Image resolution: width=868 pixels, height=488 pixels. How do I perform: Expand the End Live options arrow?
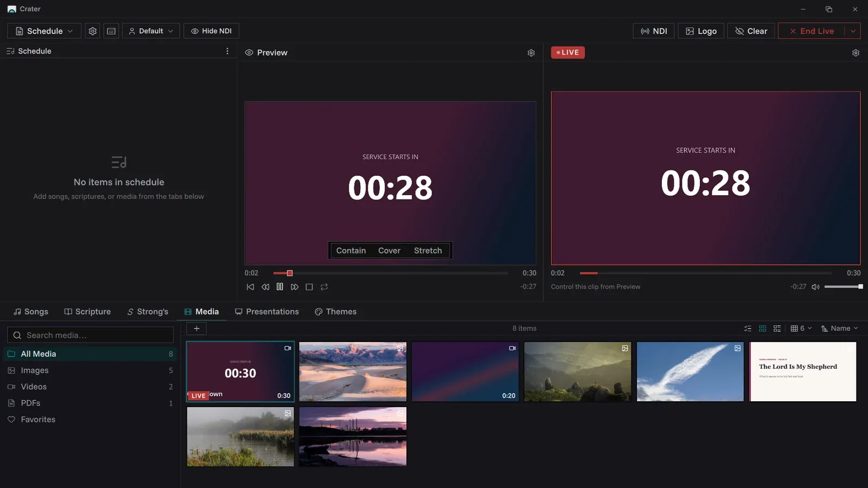coord(853,31)
